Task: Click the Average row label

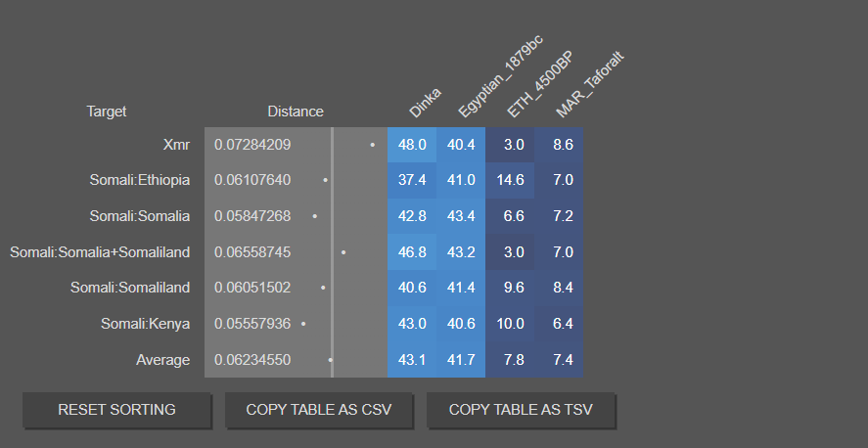Action: coord(162,360)
